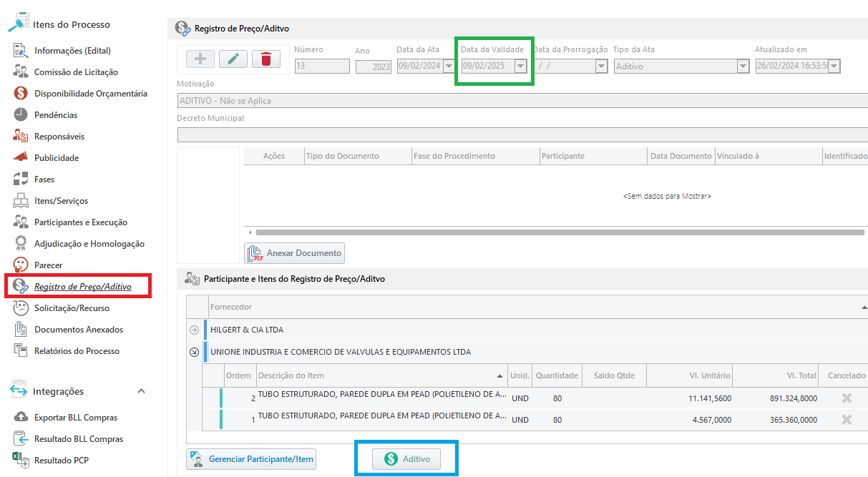The width and height of the screenshot is (868, 477).
Task: Open Disponibilidade Orçamentária in sidebar
Action: click(x=90, y=94)
